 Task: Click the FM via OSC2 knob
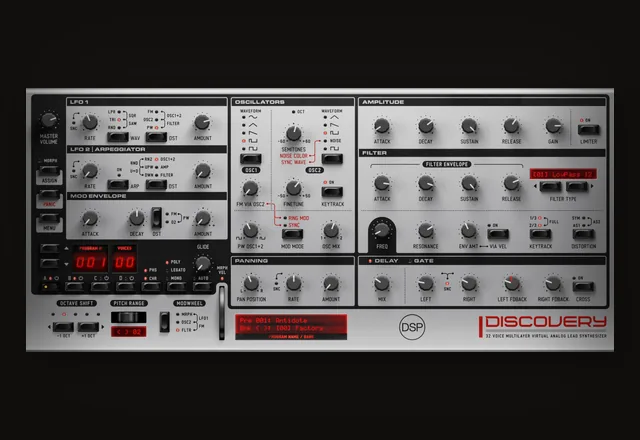(x=250, y=188)
